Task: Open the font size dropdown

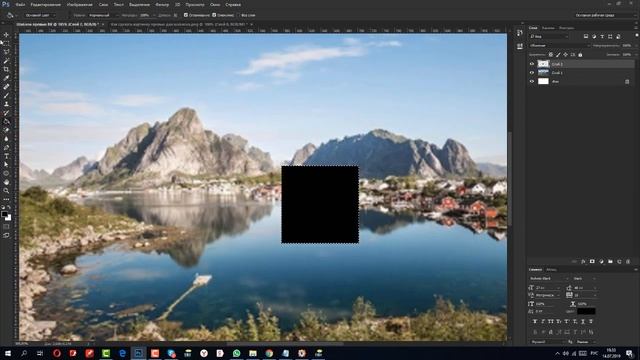Action: tap(549, 287)
